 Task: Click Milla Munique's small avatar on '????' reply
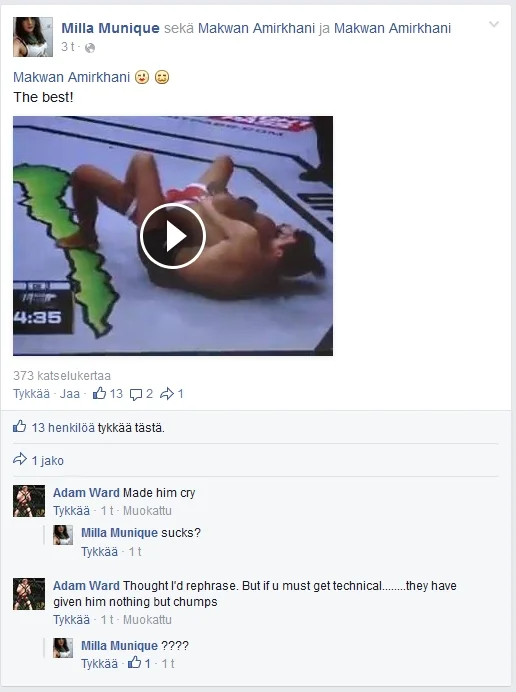[x=63, y=648]
